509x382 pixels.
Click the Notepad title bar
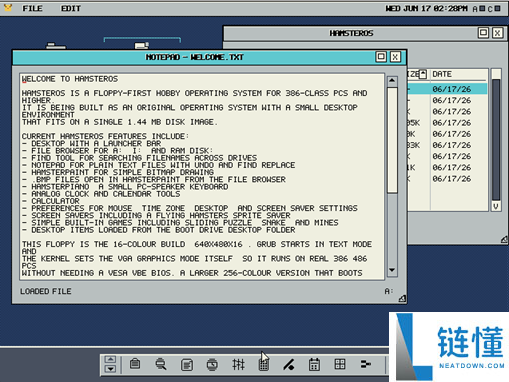[195, 57]
